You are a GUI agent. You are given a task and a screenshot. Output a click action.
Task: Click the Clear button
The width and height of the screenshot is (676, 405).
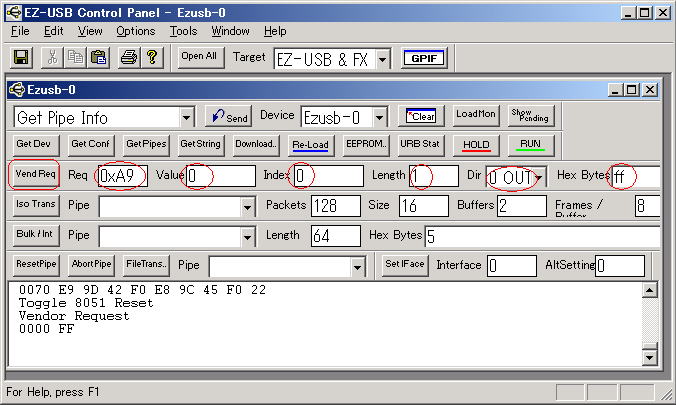tap(421, 116)
